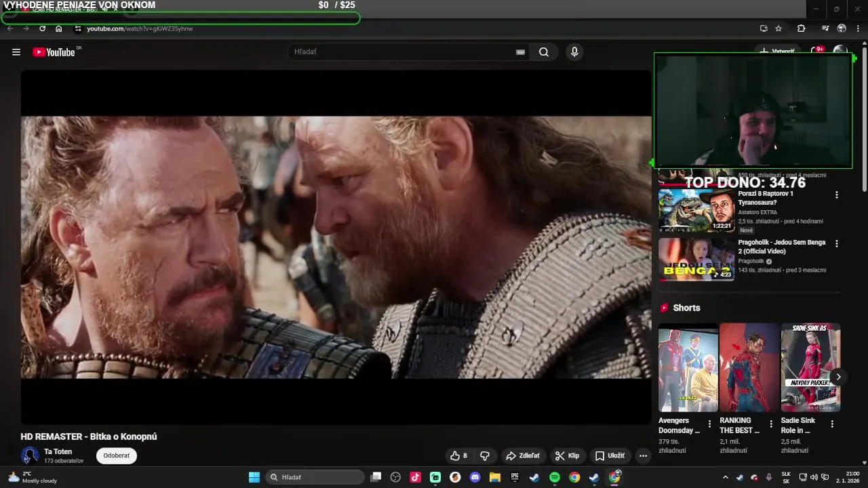Open TikTok app from the taskbar
The width and height of the screenshot is (868, 488).
[415, 477]
